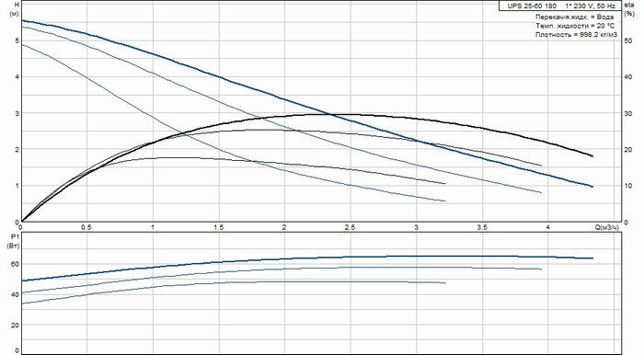Click the 60 tick on the P1 axis
644x355 pixels.
click(15, 264)
